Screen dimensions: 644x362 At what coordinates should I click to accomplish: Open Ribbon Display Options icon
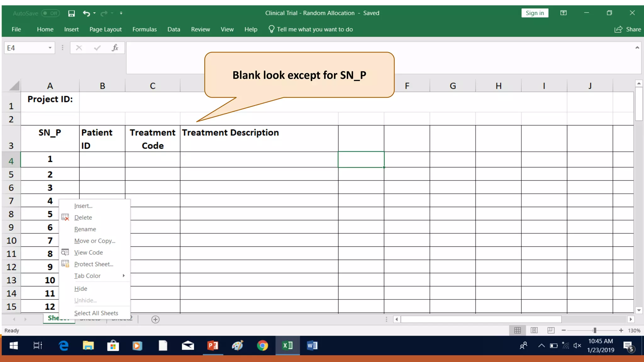point(563,13)
